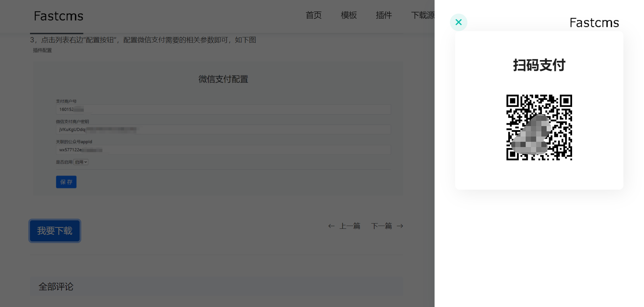644x307 pixels.
Task: Open the 首页 nav item
Action: (313, 15)
